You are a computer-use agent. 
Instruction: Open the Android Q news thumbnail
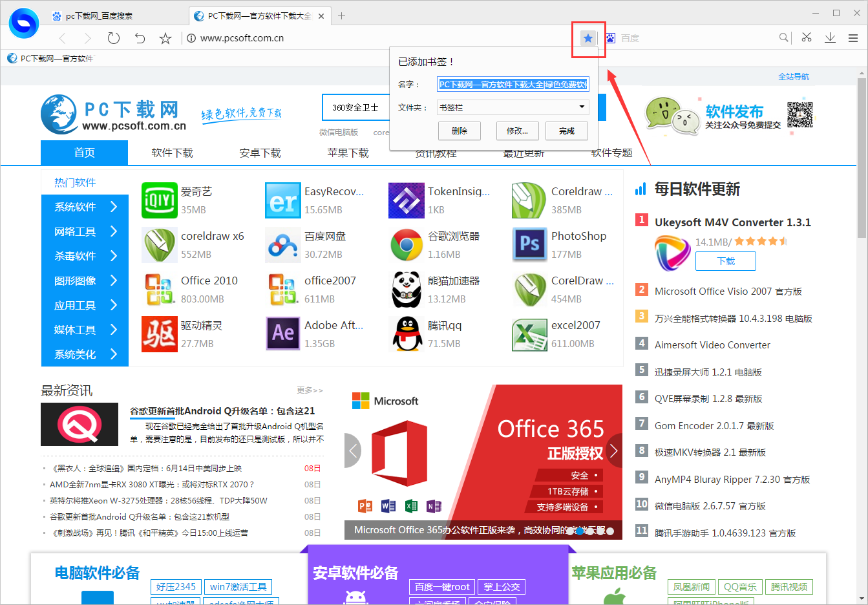pyautogui.click(x=79, y=424)
